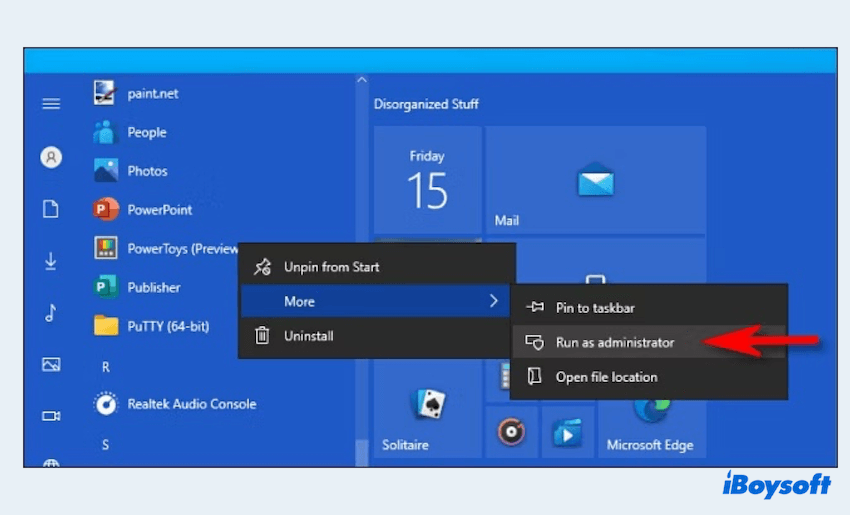Image resolution: width=850 pixels, height=515 pixels.
Task: Open the Groove Music small tile
Action: (x=511, y=432)
